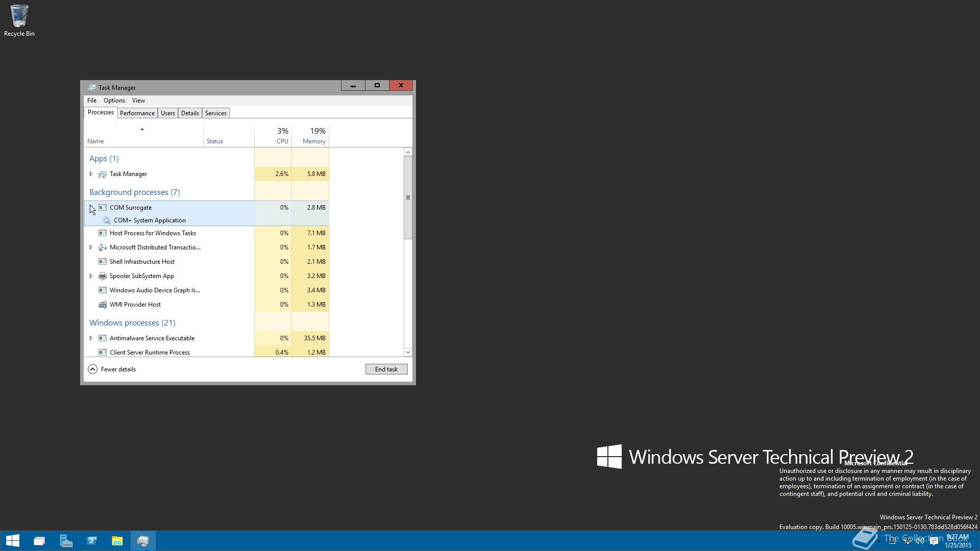Image resolution: width=980 pixels, height=551 pixels.
Task: Open the Options menu
Action: [114, 101]
